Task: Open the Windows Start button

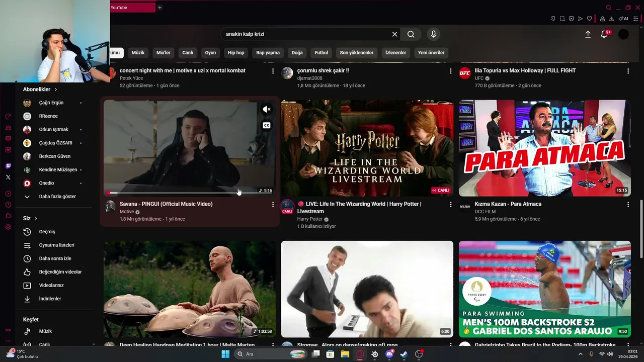Action: tap(225, 354)
